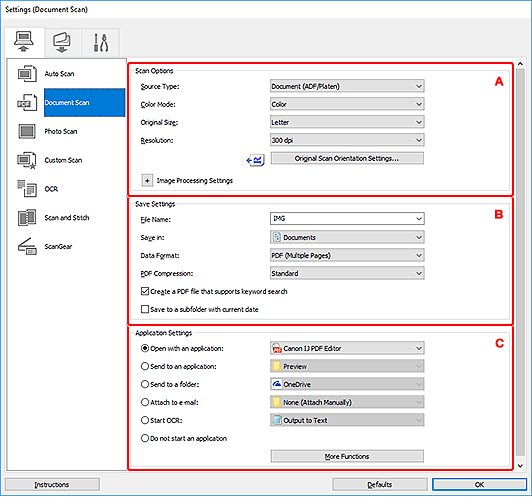Expand Image Processing Settings plus button
This screenshot has width=532, height=497.
[147, 181]
